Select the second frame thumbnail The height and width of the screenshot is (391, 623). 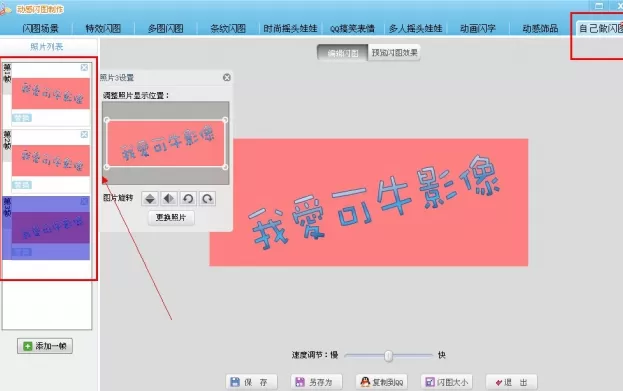(51, 161)
